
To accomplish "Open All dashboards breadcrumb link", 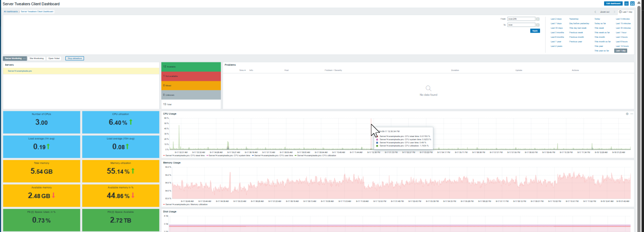I will click(x=11, y=12).
